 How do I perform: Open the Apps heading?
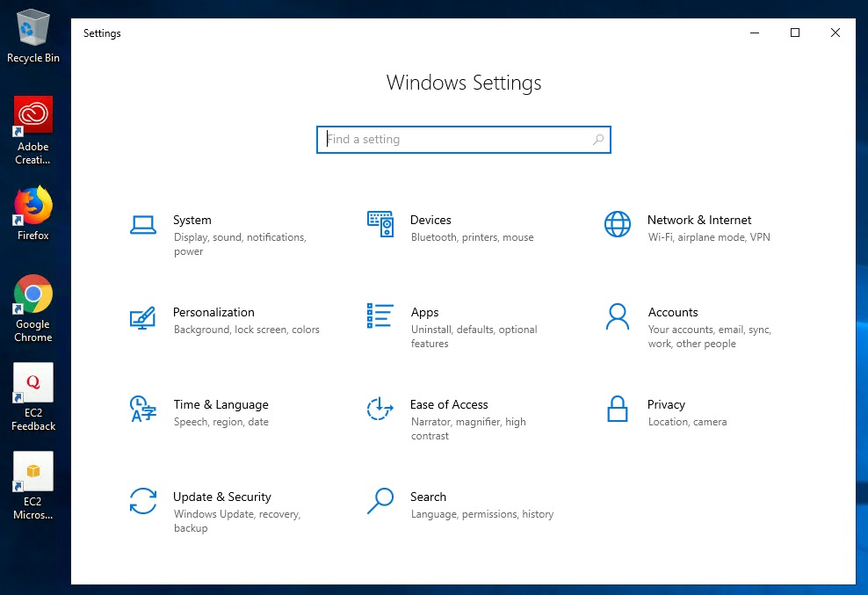(424, 313)
